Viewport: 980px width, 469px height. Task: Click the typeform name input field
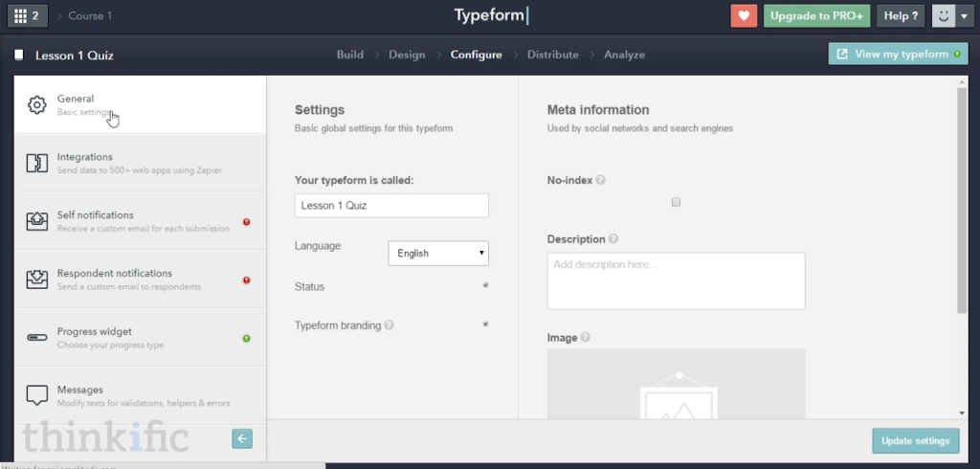pos(391,206)
